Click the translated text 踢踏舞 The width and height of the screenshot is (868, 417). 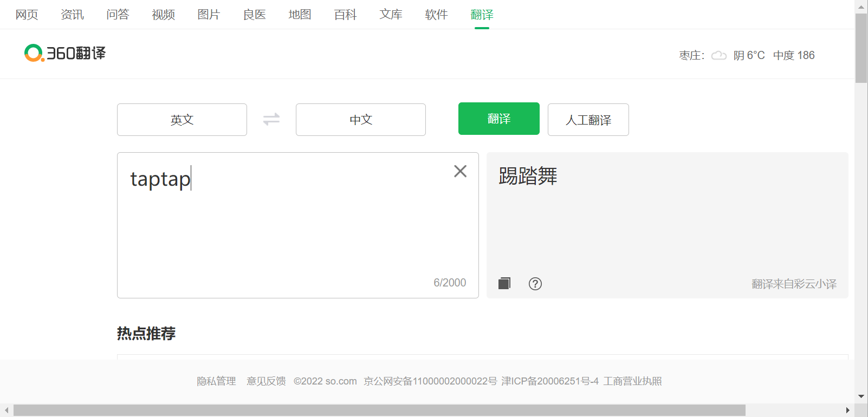pyautogui.click(x=528, y=176)
